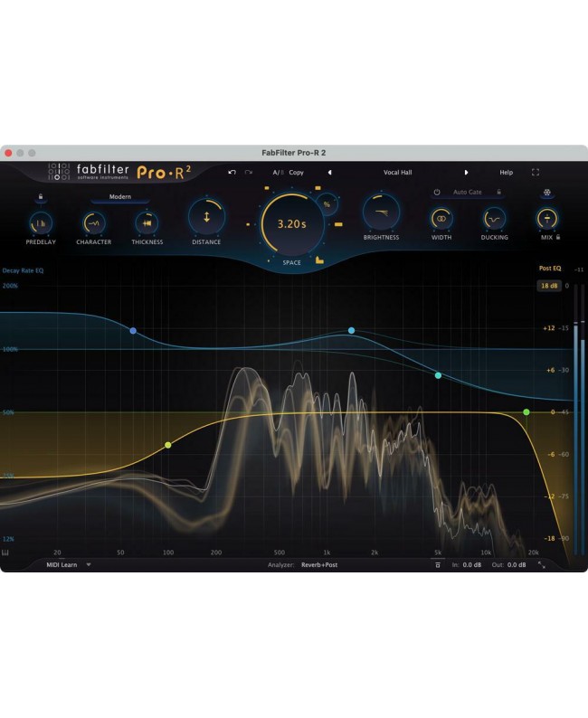Click the Auto Gate label
Screen dimensions: 588x718
467,193
